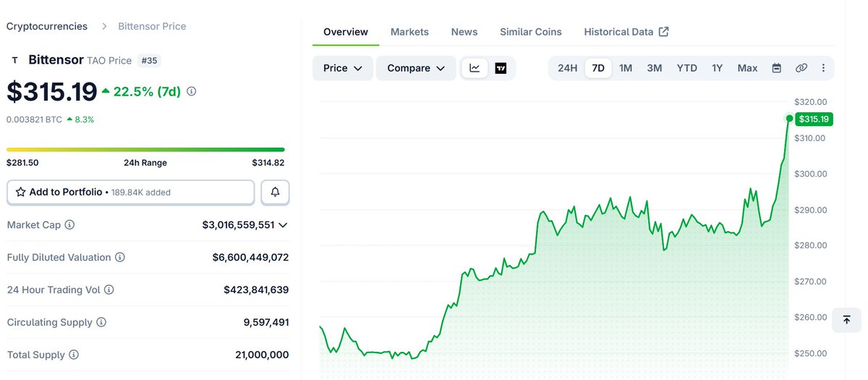Click Fully Diluted Valuation info icon
This screenshot has height=380, width=868.
click(x=120, y=258)
